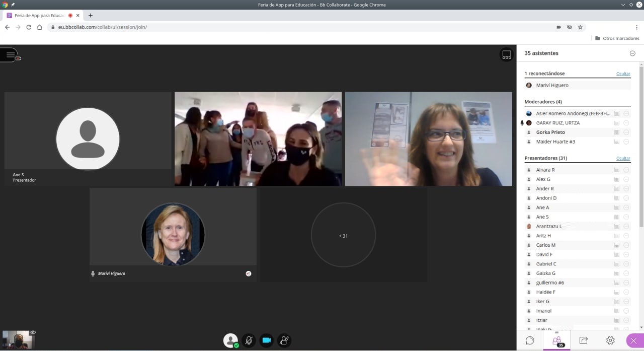Open the Chat panel tab
The width and height of the screenshot is (644, 351).
click(x=530, y=340)
